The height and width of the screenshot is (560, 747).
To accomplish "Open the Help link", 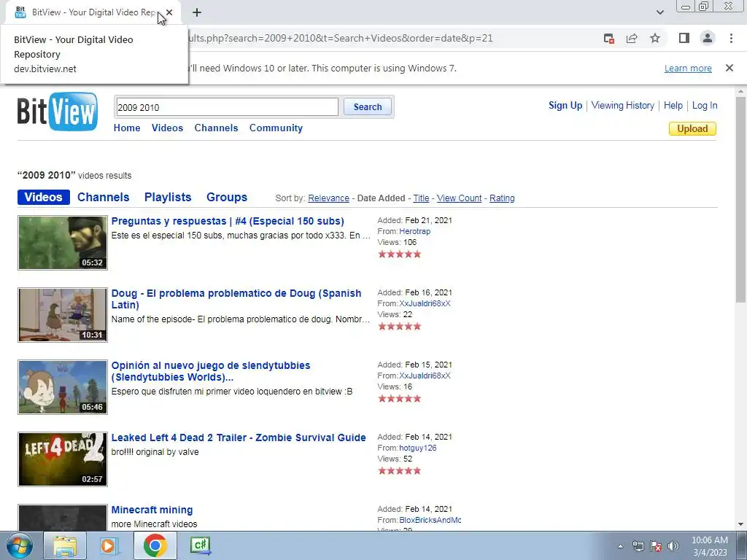I will [x=673, y=106].
